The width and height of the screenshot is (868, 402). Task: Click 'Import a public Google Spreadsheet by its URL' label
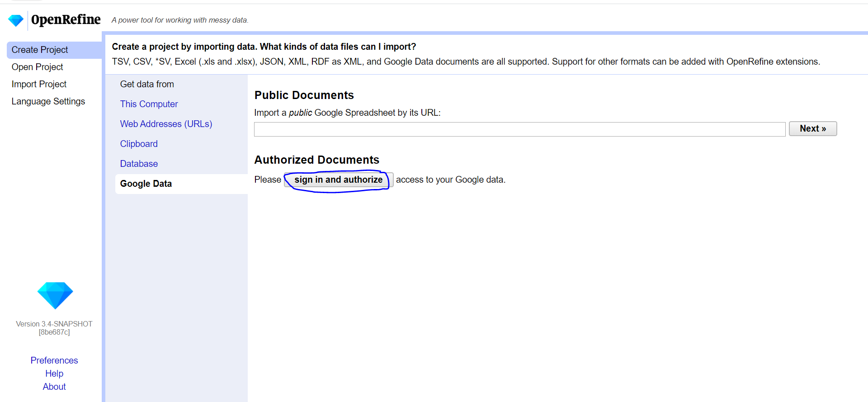click(347, 113)
